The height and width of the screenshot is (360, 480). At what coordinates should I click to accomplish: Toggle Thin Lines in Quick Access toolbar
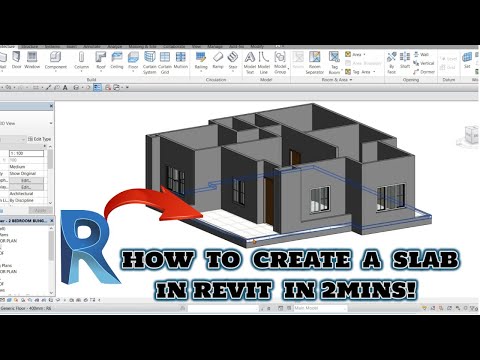pos(97,88)
